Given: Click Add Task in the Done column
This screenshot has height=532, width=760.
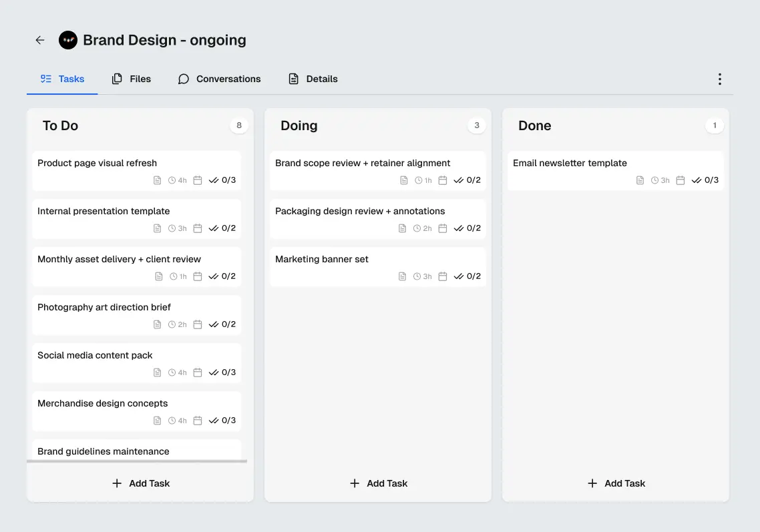Looking at the screenshot, I should click(616, 483).
